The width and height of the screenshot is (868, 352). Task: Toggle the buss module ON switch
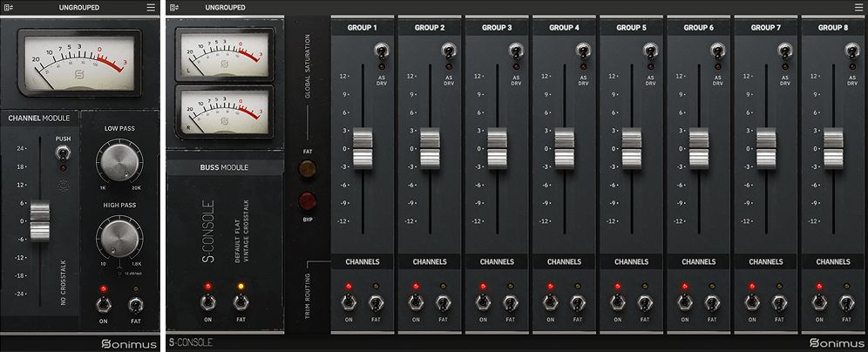208,302
